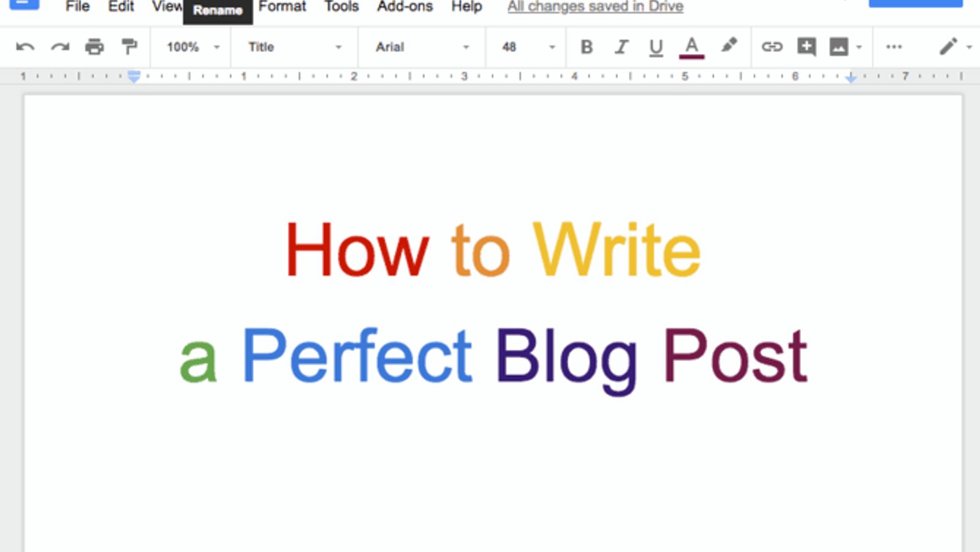Toggle Bold formatting

[x=587, y=47]
